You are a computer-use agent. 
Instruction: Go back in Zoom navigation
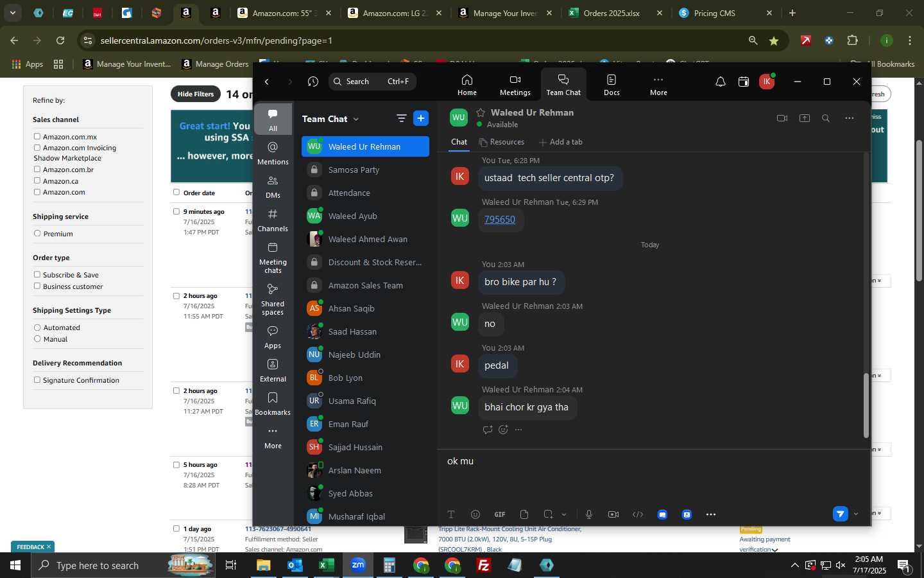coord(267,82)
